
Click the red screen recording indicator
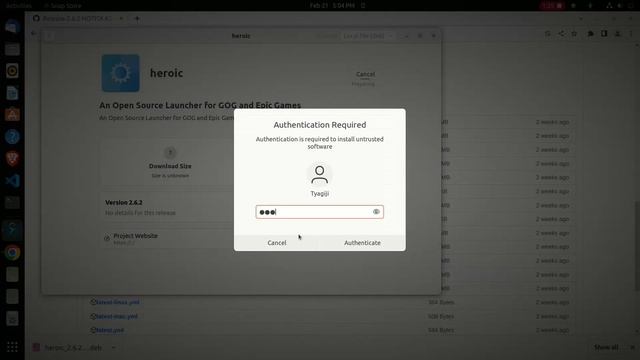coord(551,5)
